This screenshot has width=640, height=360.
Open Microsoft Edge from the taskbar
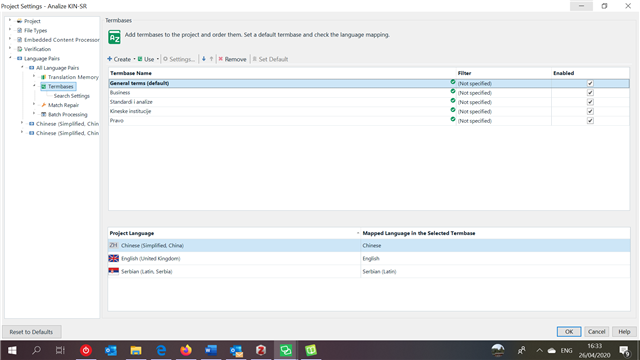pos(161,350)
